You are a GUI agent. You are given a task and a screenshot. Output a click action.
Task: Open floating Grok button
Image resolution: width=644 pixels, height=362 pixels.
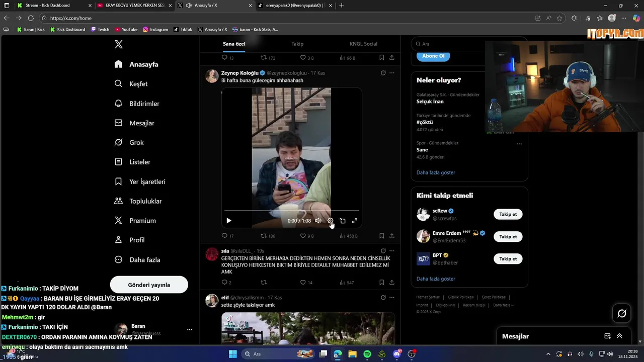622,314
